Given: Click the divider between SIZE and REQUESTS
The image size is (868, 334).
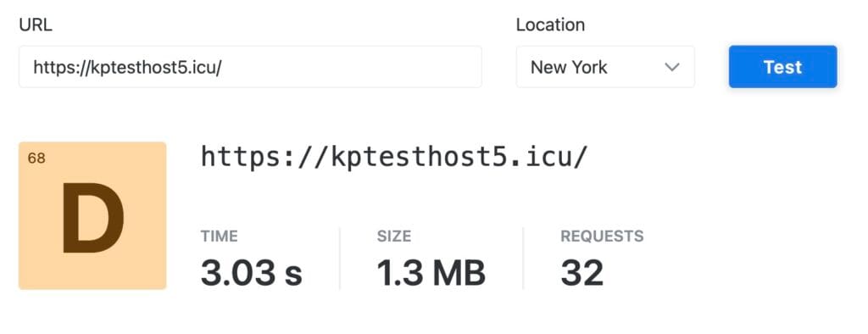Looking at the screenshot, I should 523,258.
